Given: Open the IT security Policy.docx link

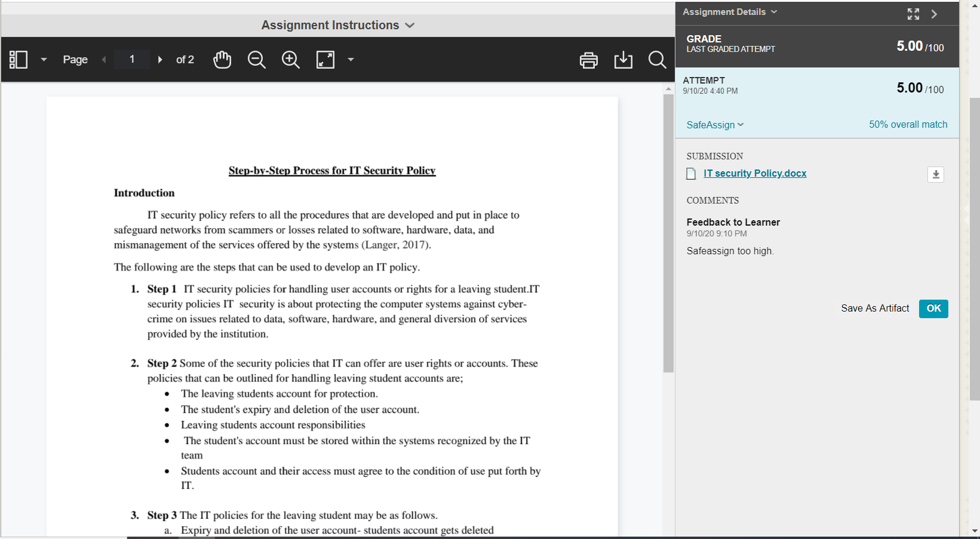Looking at the screenshot, I should point(755,173).
